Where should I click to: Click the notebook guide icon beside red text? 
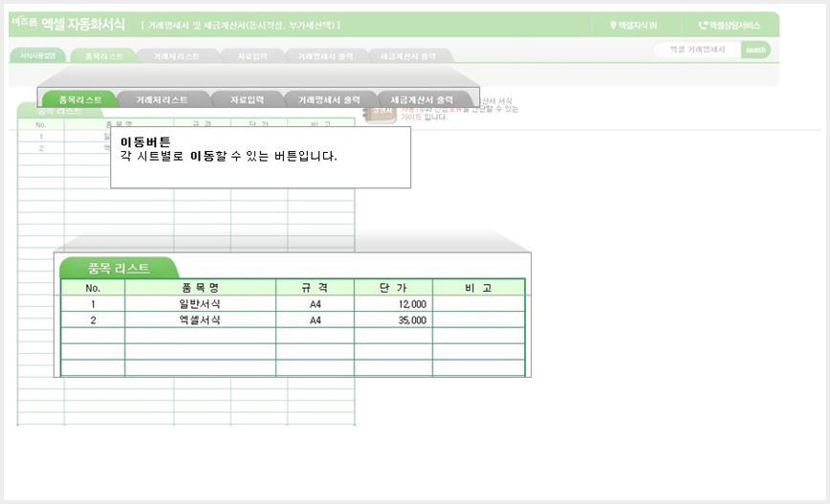click(380, 114)
